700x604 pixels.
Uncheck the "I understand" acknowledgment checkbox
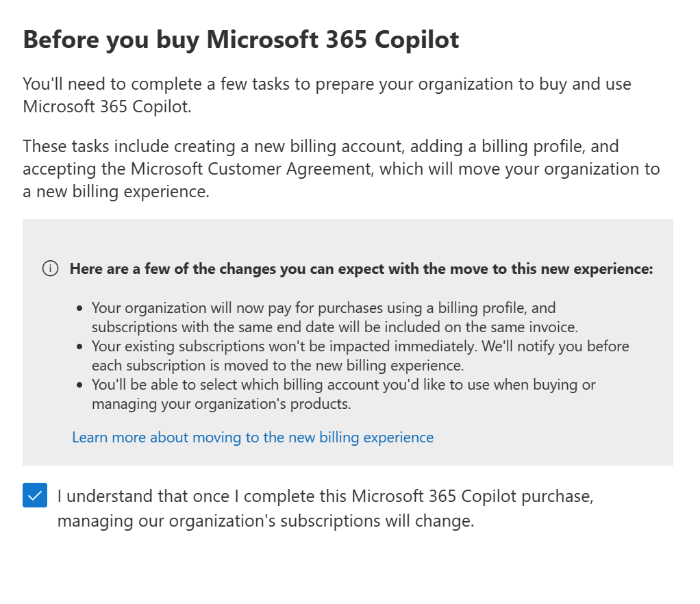(x=35, y=495)
